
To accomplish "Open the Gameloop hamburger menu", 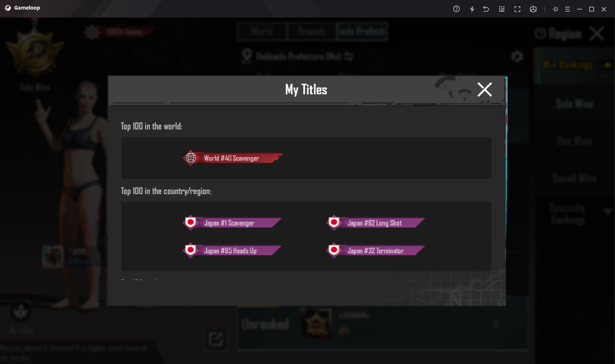I will click(567, 9).
